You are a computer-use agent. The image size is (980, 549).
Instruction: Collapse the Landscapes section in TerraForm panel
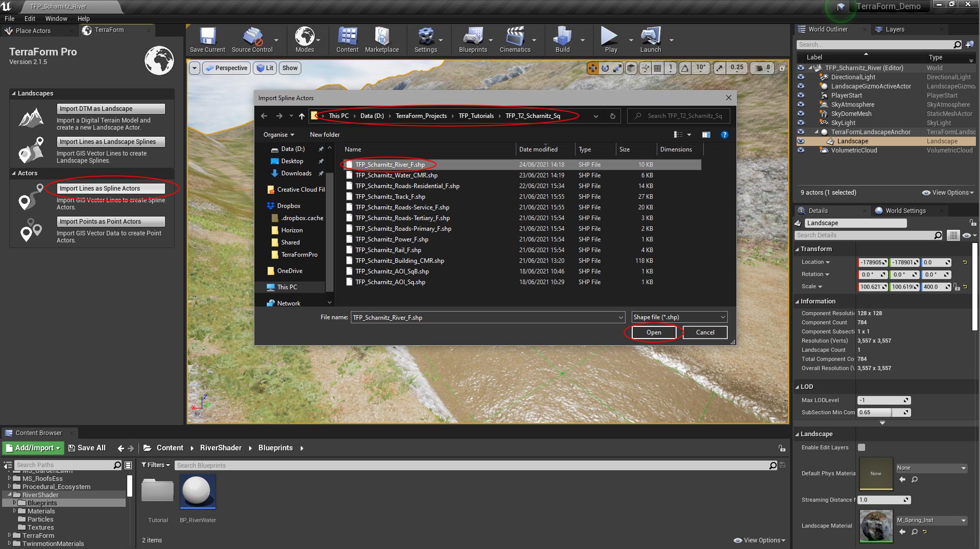point(14,94)
